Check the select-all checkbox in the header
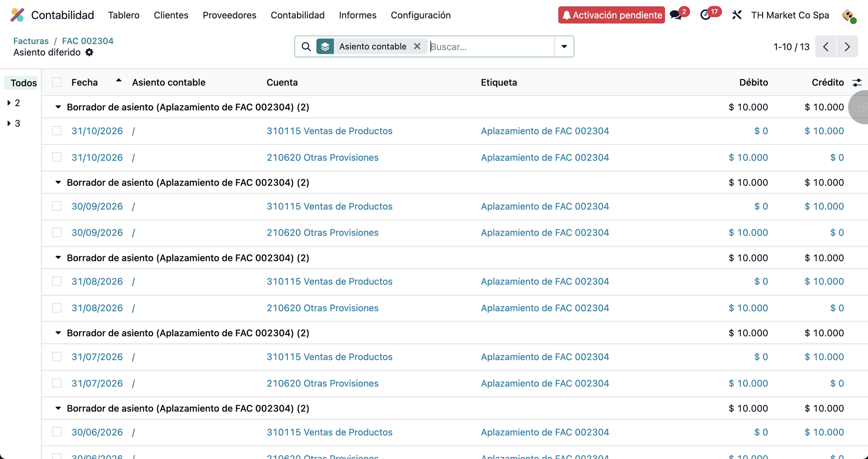This screenshot has height=459, width=868. point(57,82)
